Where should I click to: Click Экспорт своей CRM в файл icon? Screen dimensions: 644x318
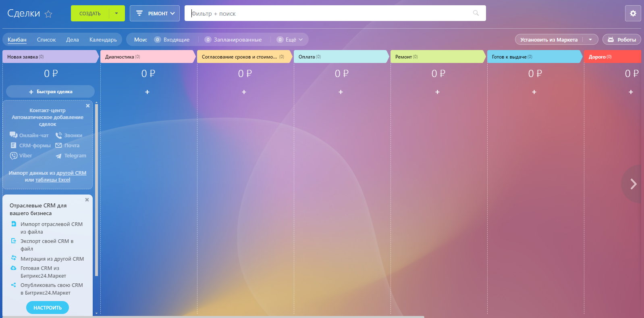pyautogui.click(x=14, y=241)
